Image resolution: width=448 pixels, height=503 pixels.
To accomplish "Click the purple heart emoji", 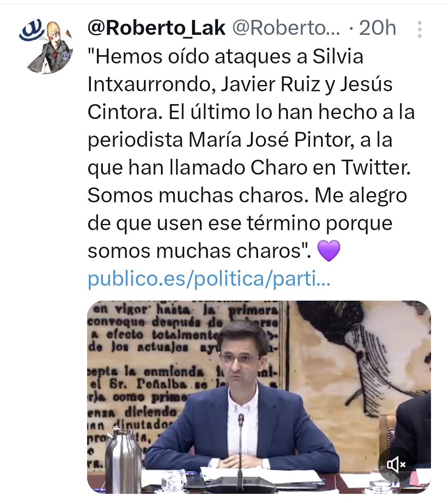I will coord(328,251).
